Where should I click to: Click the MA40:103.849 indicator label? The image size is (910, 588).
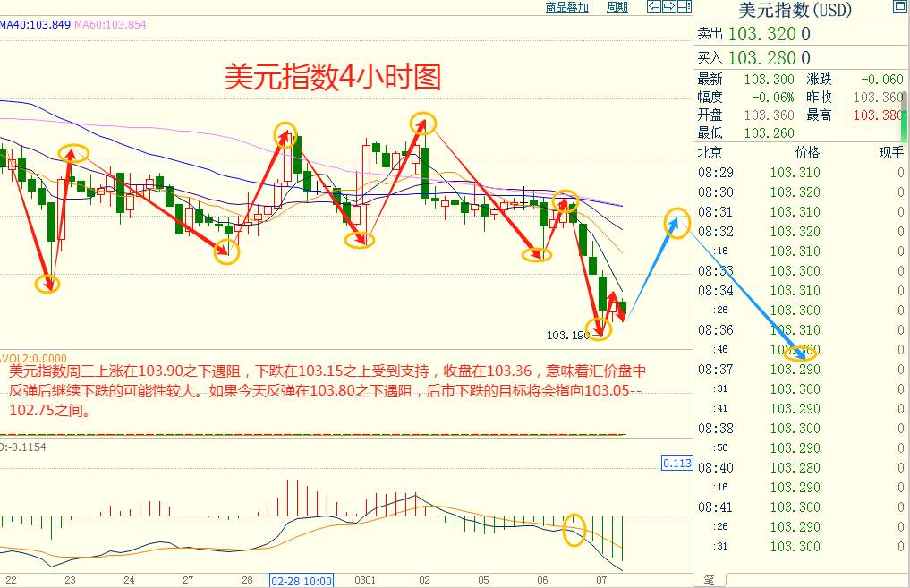pyautogui.click(x=35, y=25)
